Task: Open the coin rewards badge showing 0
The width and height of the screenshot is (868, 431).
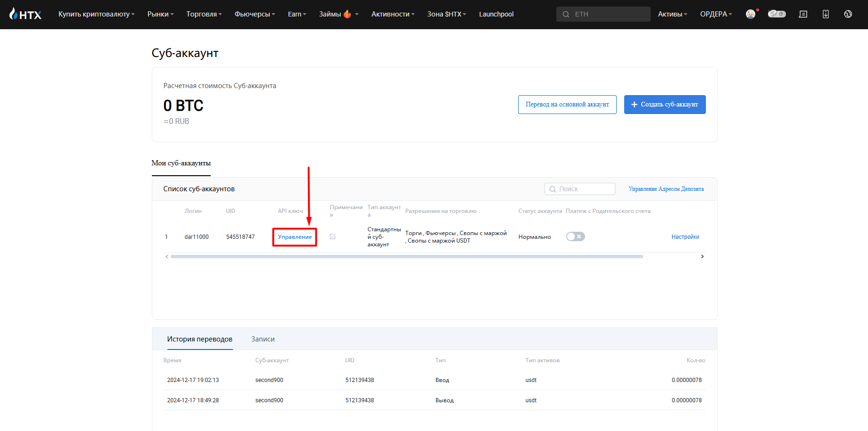Action: 777,14
